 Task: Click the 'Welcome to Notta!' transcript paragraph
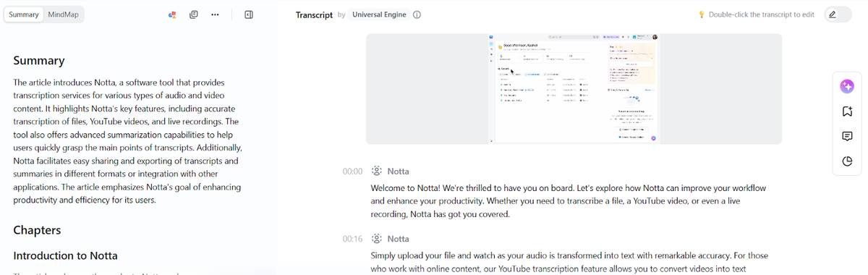point(569,201)
